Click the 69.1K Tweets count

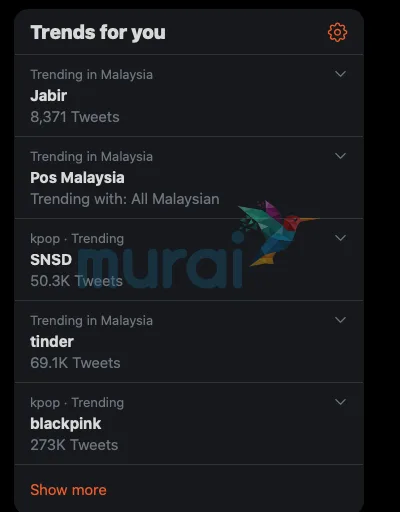[x=75, y=363]
